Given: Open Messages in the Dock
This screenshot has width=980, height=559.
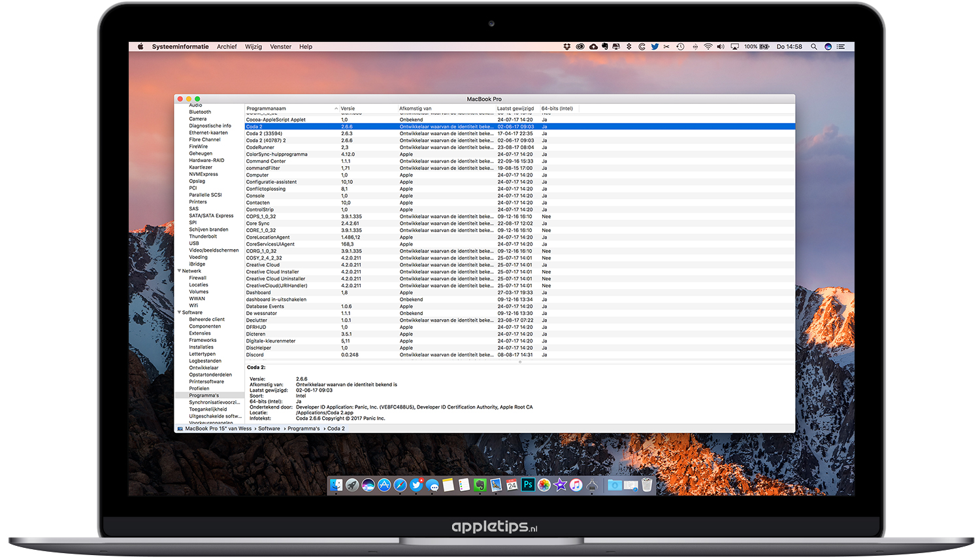Looking at the screenshot, I should (433, 485).
